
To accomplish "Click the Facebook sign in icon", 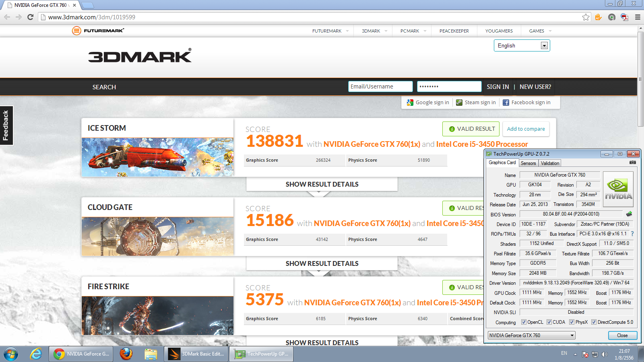I will [x=506, y=103].
